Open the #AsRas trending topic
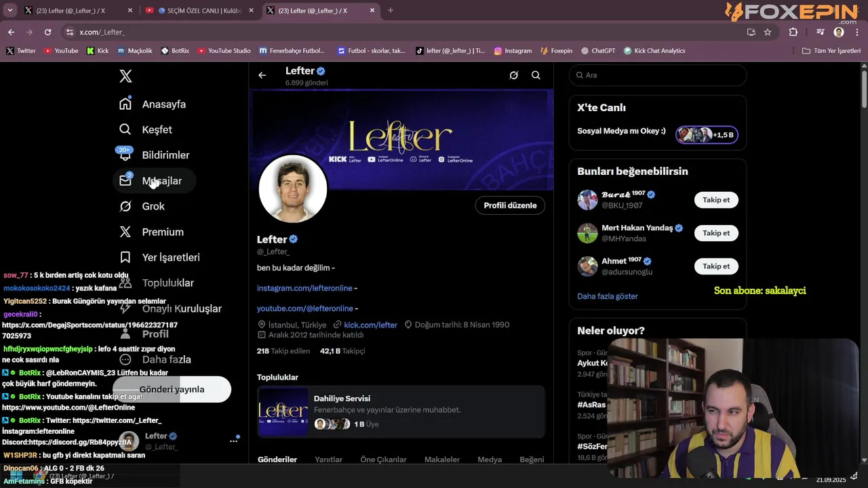This screenshot has height=488, width=868. (x=592, y=405)
